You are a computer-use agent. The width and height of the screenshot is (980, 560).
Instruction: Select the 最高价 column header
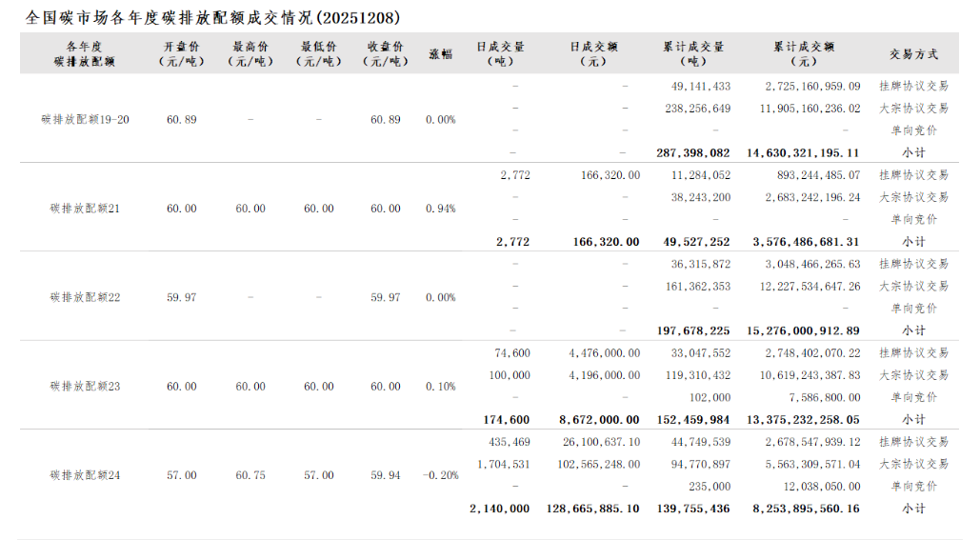tap(250, 53)
